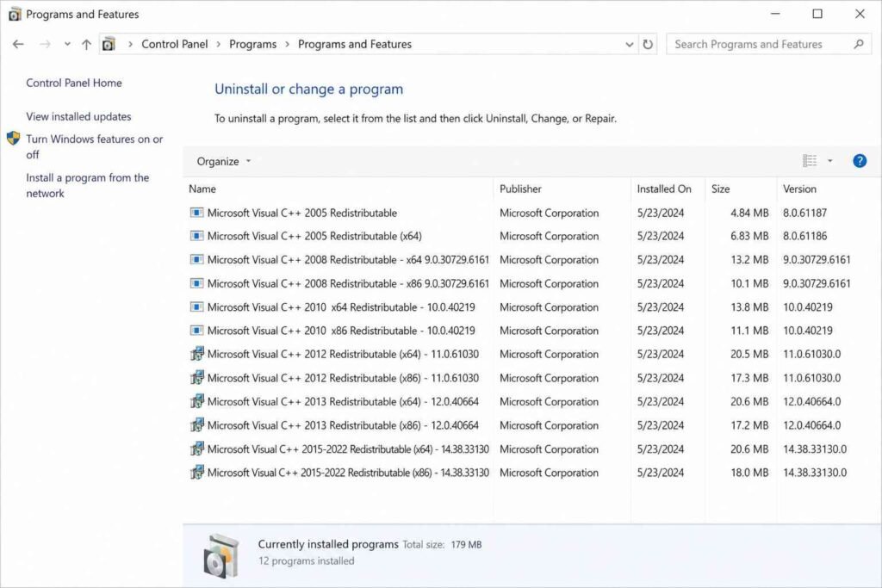Maximize the Programs and Features window
Viewport: 882px width, 588px height.
coord(817,14)
